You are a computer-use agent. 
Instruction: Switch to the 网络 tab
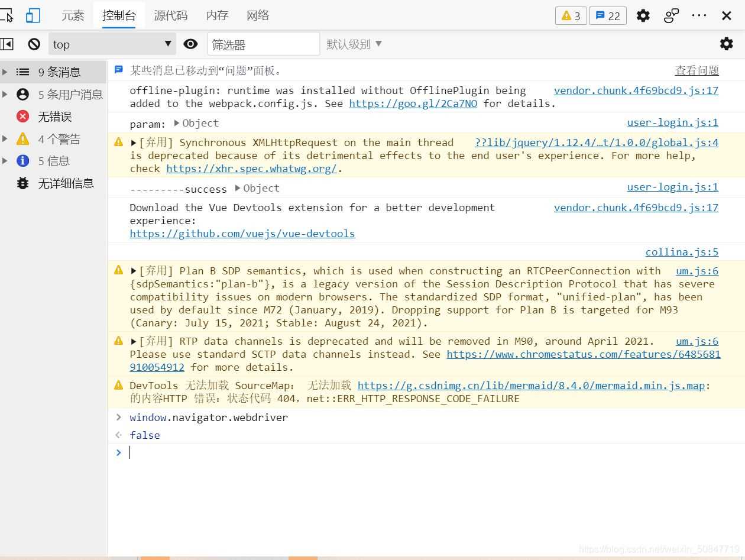(257, 15)
